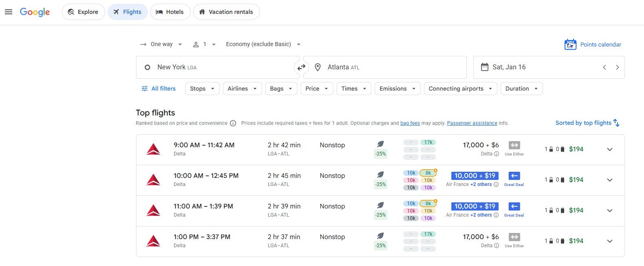Image resolution: width=644 pixels, height=266 pixels.
Task: Swap origin and destination airports
Action: point(301,67)
